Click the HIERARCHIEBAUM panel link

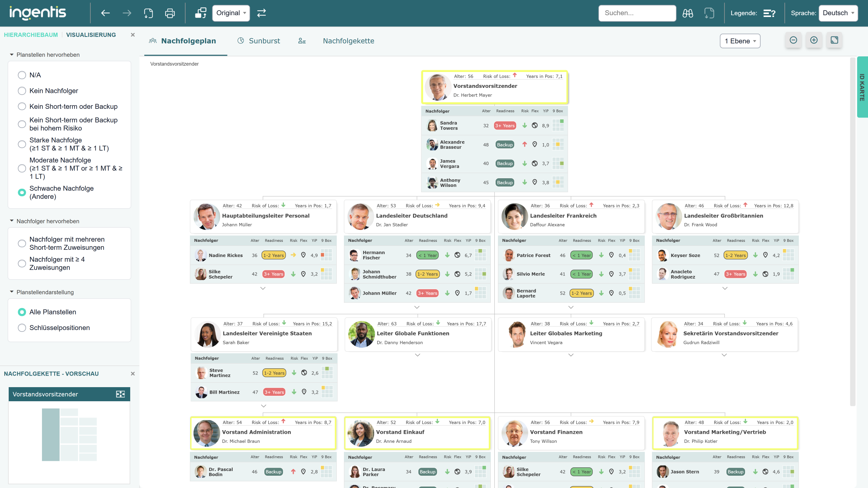[31, 35]
